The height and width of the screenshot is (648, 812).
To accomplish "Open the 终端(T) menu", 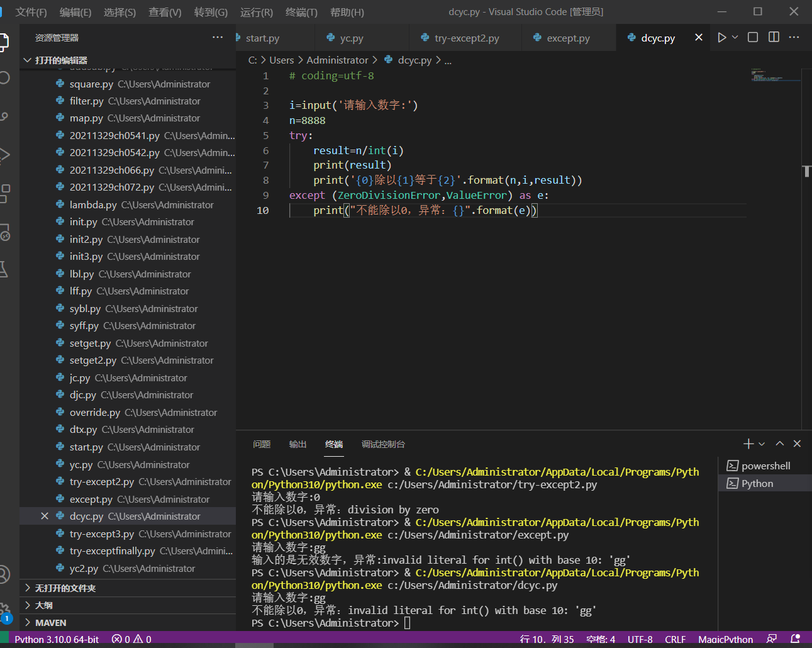I will 301,12.
